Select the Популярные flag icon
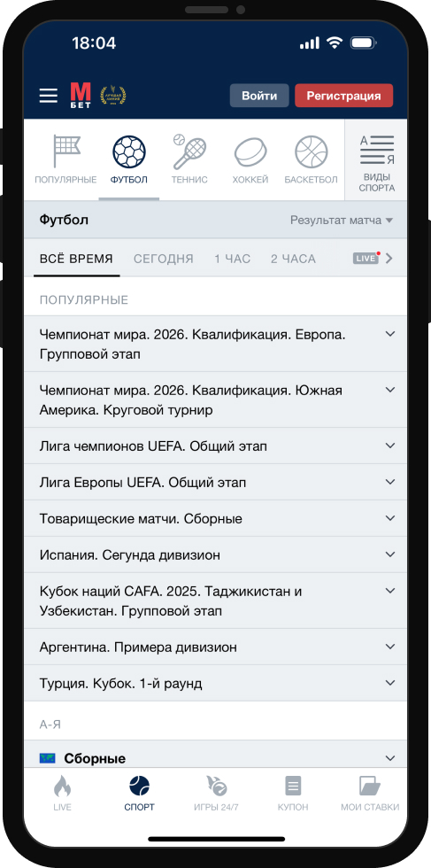 coord(65,151)
